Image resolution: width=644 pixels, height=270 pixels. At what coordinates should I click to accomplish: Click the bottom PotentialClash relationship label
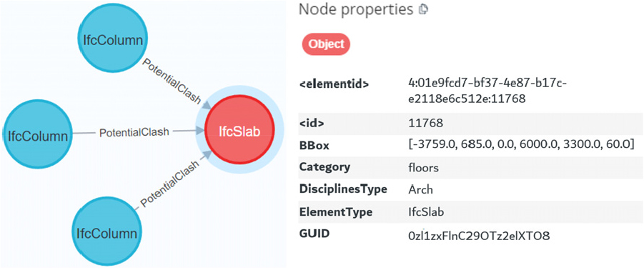tap(170, 184)
